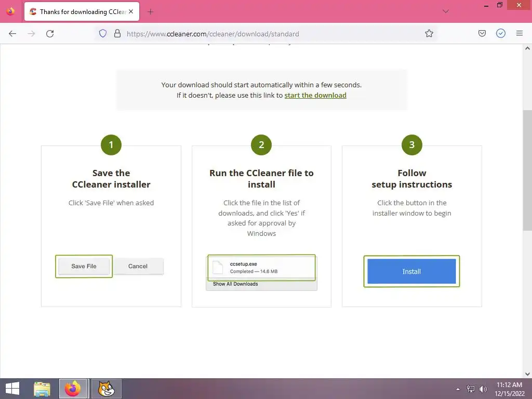The image size is (532, 399).
Task: Open the network status tray icon
Action: pos(470,389)
